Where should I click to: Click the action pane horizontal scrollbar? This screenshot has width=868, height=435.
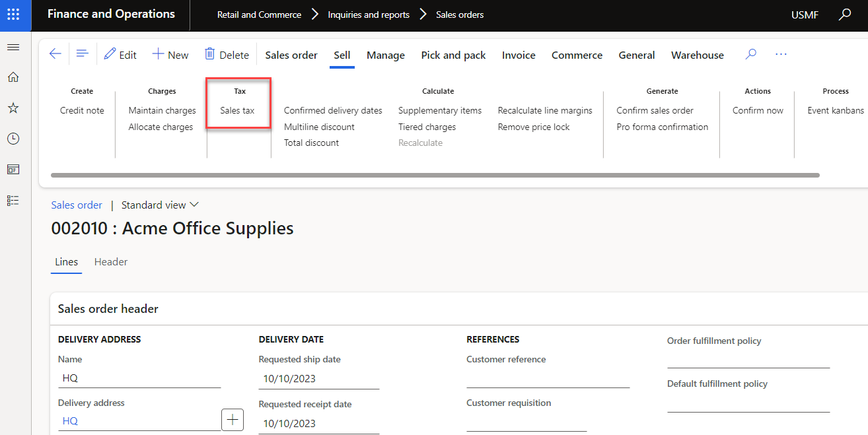[x=435, y=175]
